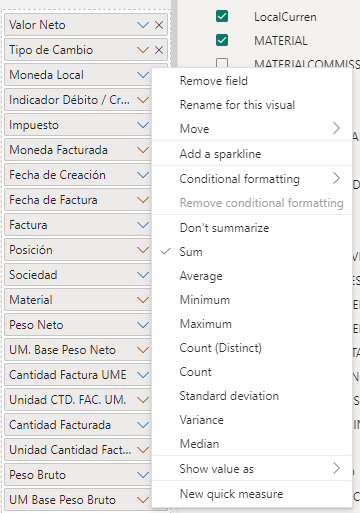The height and width of the screenshot is (513, 360).
Task: Select the Fecha de Factura field label
Action: [53, 200]
